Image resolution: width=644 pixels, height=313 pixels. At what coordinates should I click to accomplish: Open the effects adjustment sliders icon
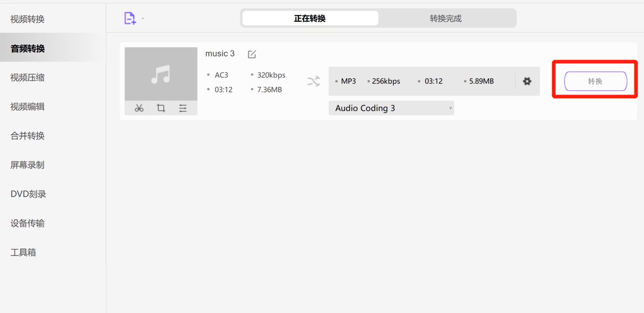(183, 108)
